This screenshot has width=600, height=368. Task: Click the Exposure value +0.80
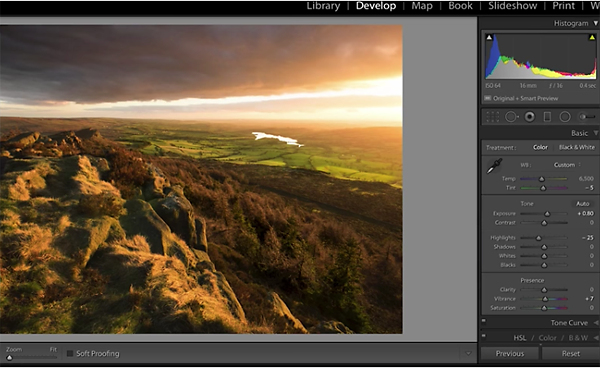(x=585, y=213)
